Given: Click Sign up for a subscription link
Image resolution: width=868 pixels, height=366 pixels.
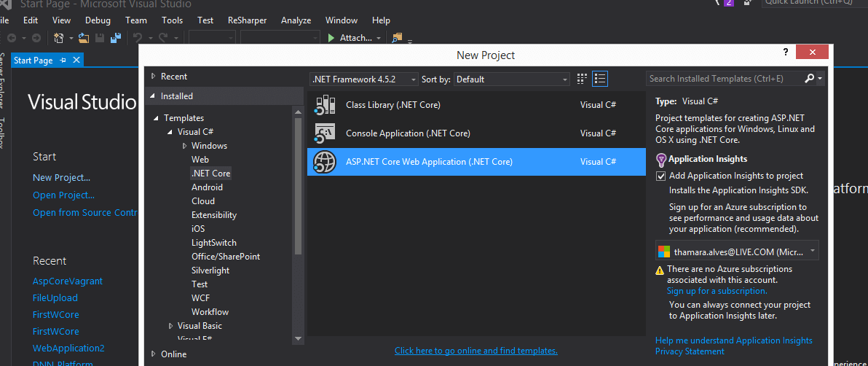Looking at the screenshot, I should click(x=717, y=291).
